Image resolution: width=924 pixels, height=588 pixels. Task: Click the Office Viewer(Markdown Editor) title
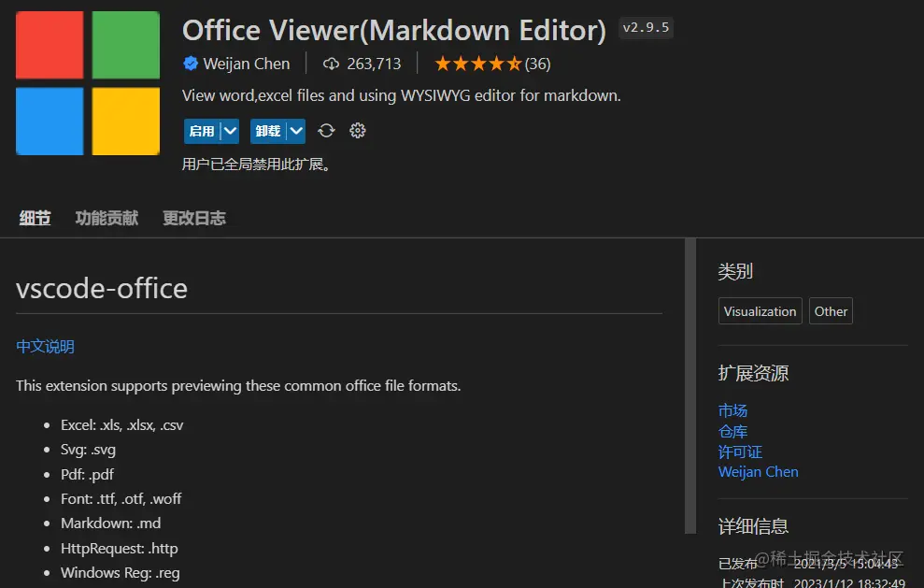394,30
